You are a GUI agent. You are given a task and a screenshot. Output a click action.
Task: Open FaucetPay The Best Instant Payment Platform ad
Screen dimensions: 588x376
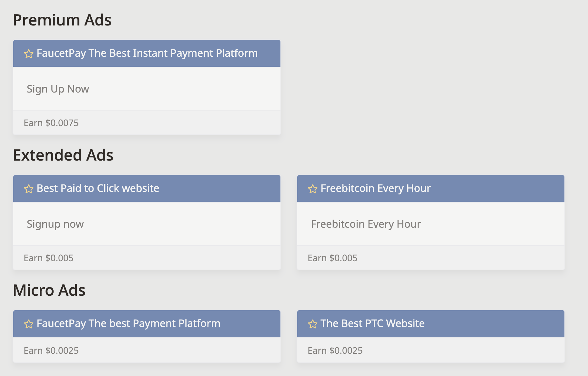tap(147, 53)
